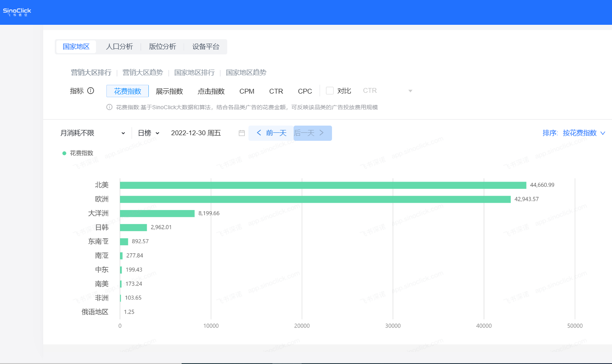Viewport: 612px width, 364px height.
Task: Select the 点击指数 metric
Action: pyautogui.click(x=211, y=91)
